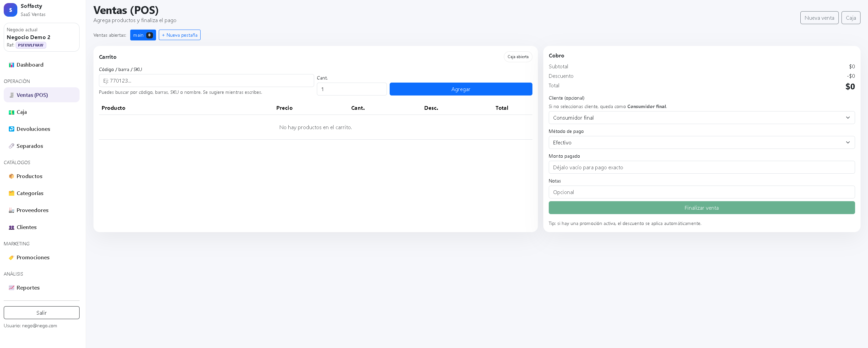
Task: Open the Clientes section
Action: [26, 227]
